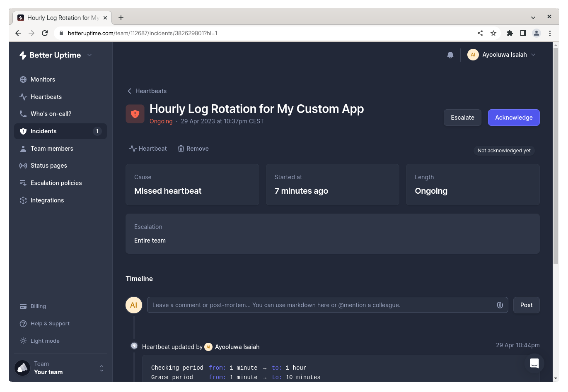Click the Remove trash icon

point(181,149)
